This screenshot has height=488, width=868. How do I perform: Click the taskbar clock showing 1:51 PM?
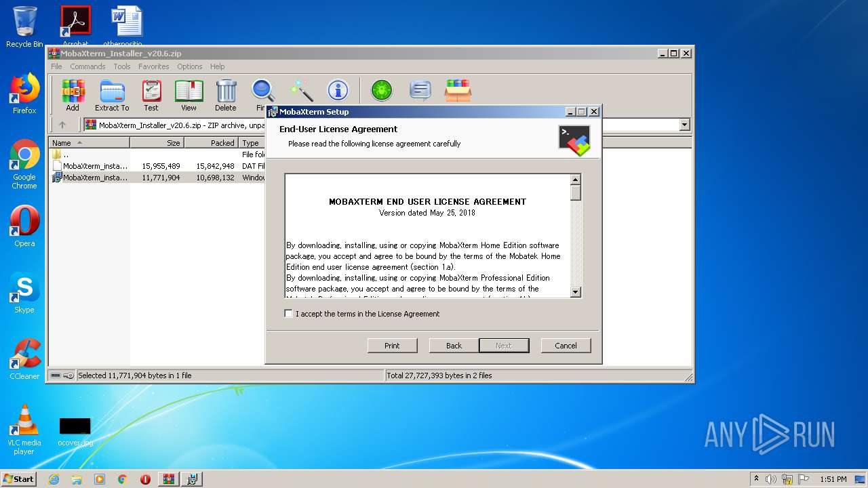click(833, 479)
